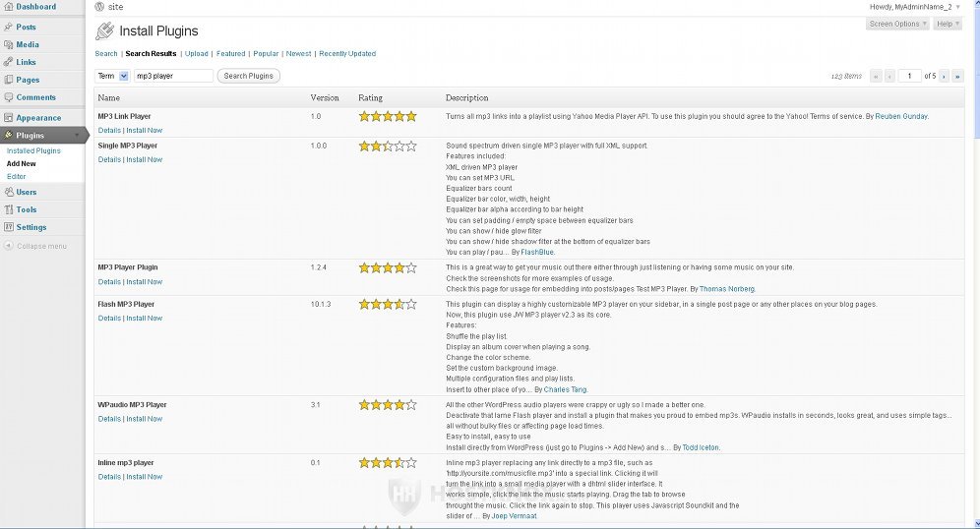Viewport: 980px width, 529px height.
Task: Click the Version column header
Action: click(325, 98)
